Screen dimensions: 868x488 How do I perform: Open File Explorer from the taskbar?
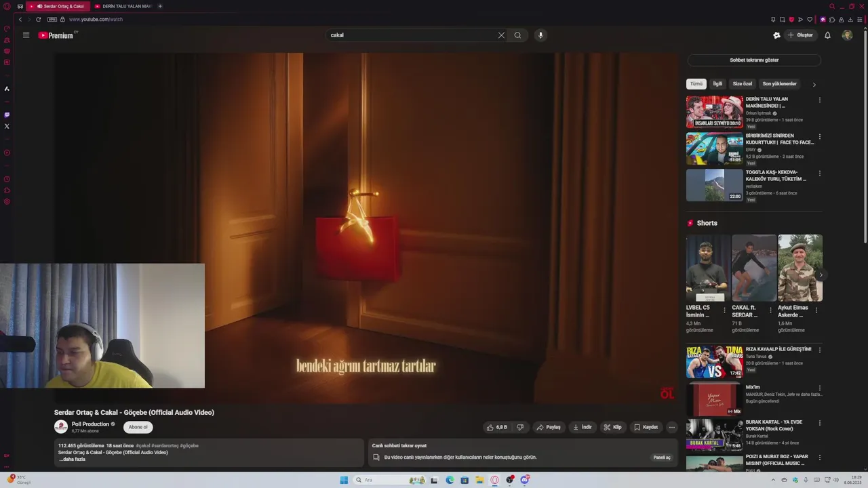pos(479,480)
